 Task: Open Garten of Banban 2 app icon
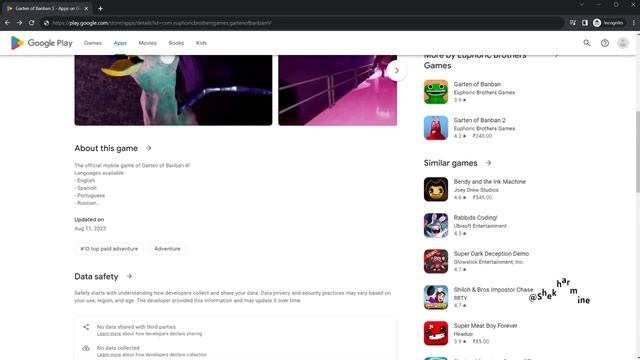pos(436,128)
